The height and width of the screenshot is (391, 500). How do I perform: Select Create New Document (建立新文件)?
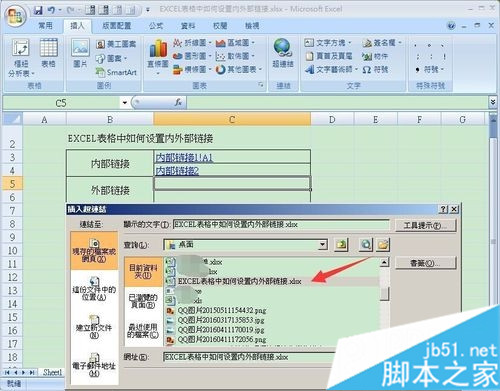tap(94, 327)
